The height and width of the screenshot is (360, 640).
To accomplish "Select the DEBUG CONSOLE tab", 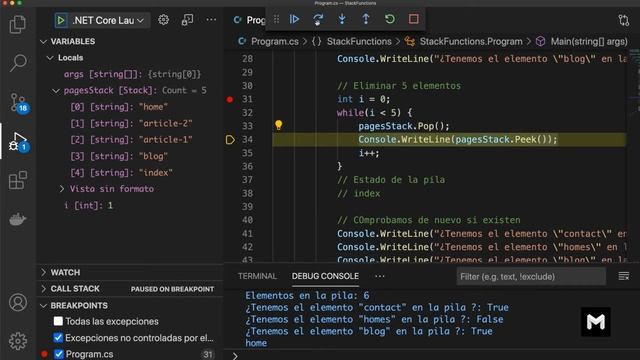I will [325, 276].
